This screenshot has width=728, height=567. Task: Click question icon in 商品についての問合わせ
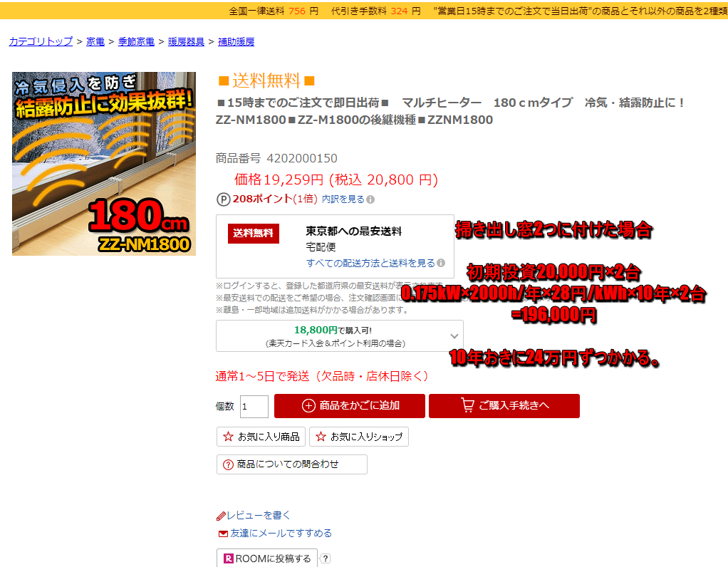point(228,465)
